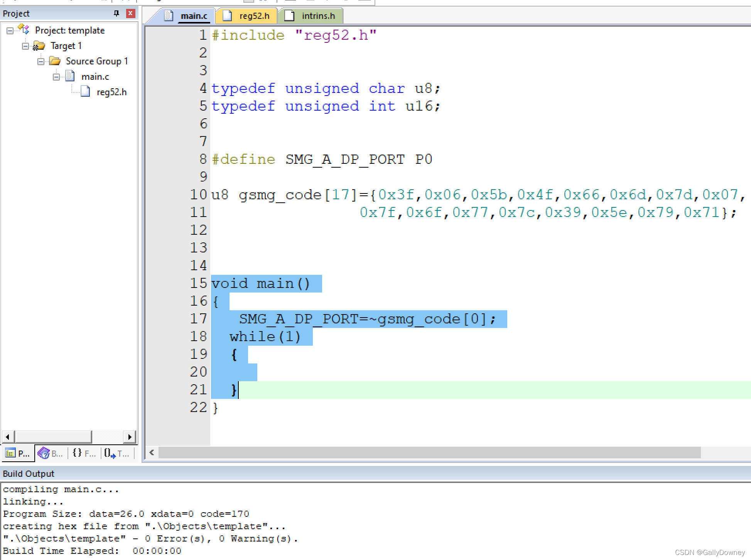Collapse the Target 1 tree node
The image size is (751, 560).
click(x=25, y=46)
